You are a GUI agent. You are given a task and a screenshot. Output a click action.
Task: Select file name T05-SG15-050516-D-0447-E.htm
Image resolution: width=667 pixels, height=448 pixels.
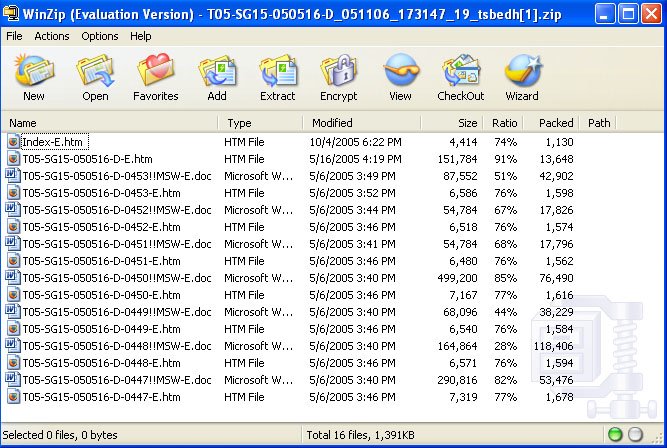click(101, 397)
